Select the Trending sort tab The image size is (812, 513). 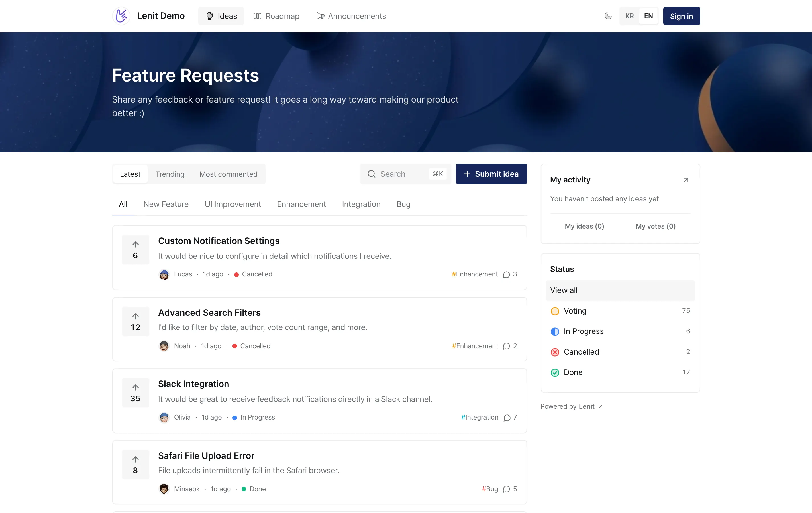pyautogui.click(x=170, y=174)
